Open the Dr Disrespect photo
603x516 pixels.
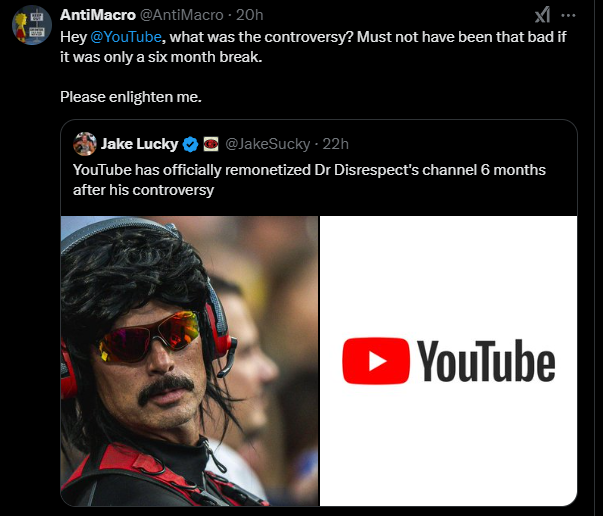pos(190,361)
